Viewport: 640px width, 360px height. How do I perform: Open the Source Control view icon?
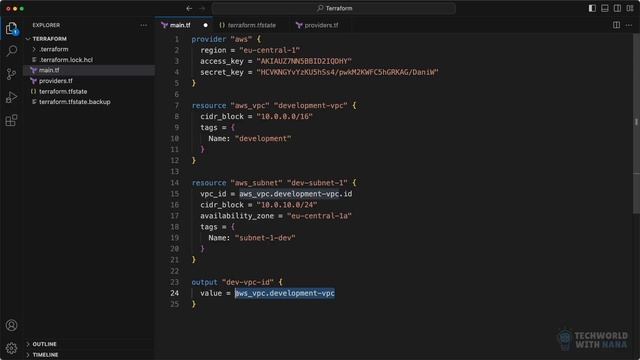pyautogui.click(x=11, y=74)
